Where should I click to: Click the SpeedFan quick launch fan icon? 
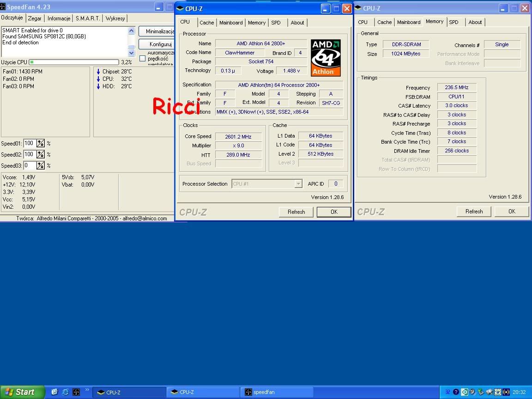click(x=76, y=392)
